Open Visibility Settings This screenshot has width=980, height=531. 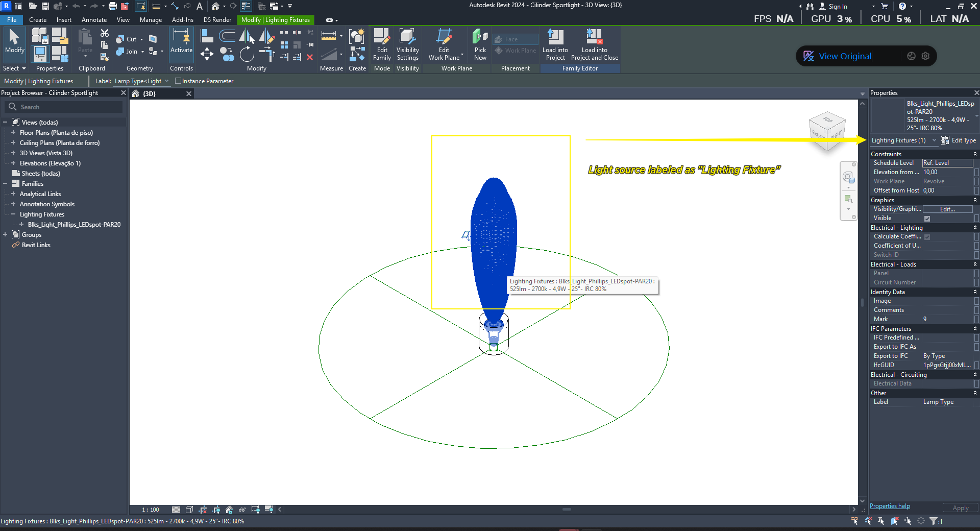point(407,44)
